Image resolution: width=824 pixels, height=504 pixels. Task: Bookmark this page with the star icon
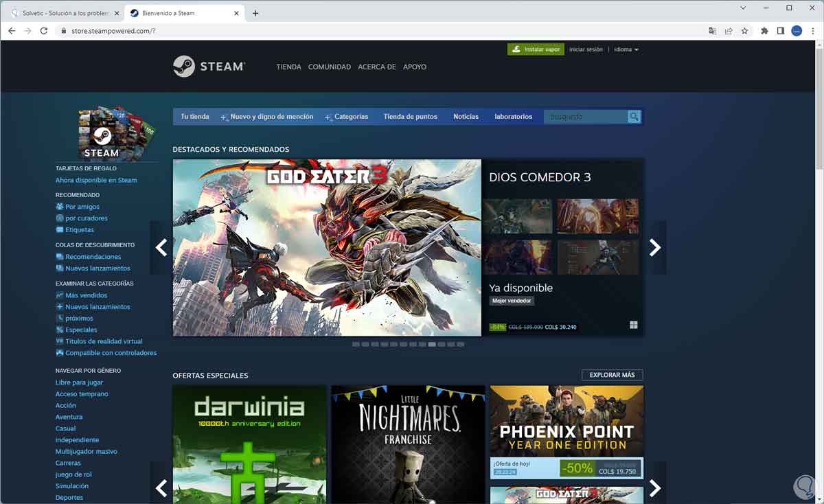(x=744, y=31)
